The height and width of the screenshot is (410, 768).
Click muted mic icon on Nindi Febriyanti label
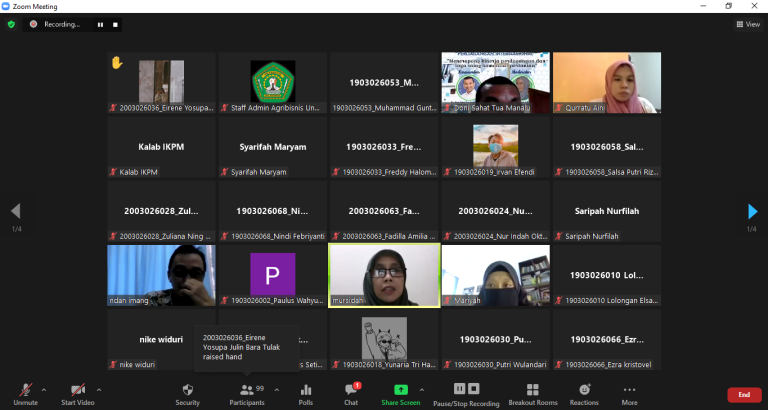coord(225,236)
